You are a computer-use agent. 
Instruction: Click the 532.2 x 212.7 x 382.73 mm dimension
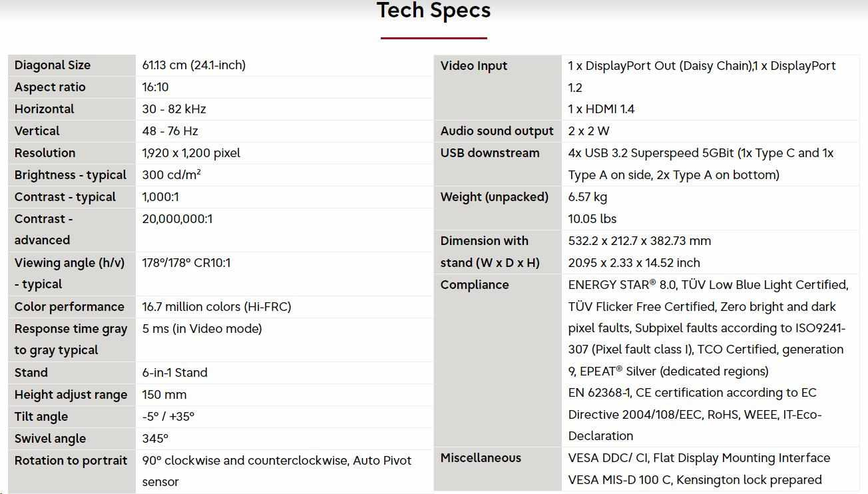coord(639,241)
